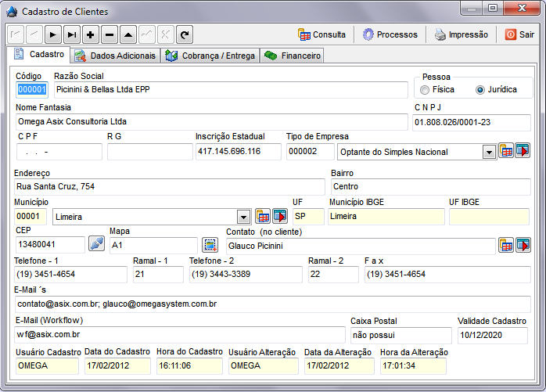Go to the next record arrow

(x=53, y=34)
